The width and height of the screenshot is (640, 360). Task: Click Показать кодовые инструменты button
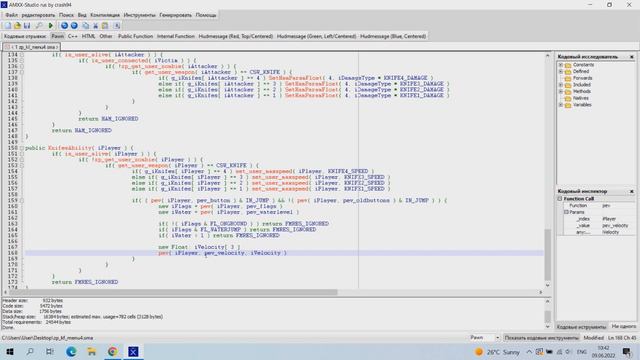541,338
